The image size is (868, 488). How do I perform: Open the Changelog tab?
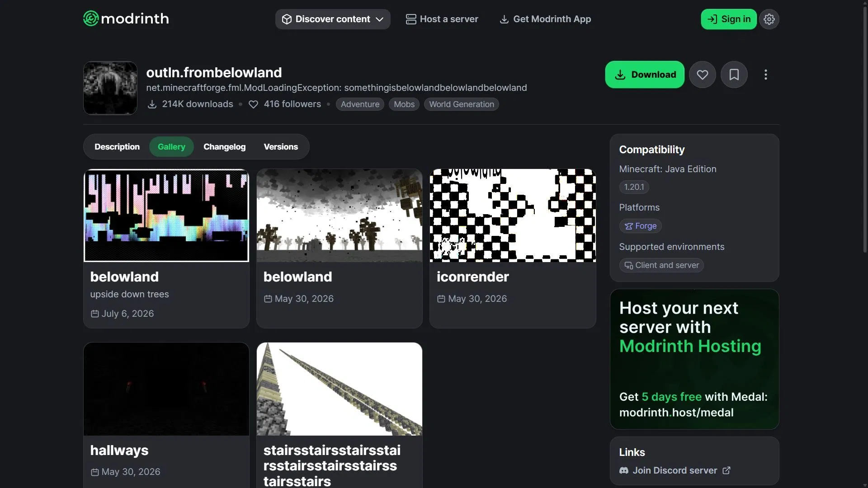click(x=225, y=147)
